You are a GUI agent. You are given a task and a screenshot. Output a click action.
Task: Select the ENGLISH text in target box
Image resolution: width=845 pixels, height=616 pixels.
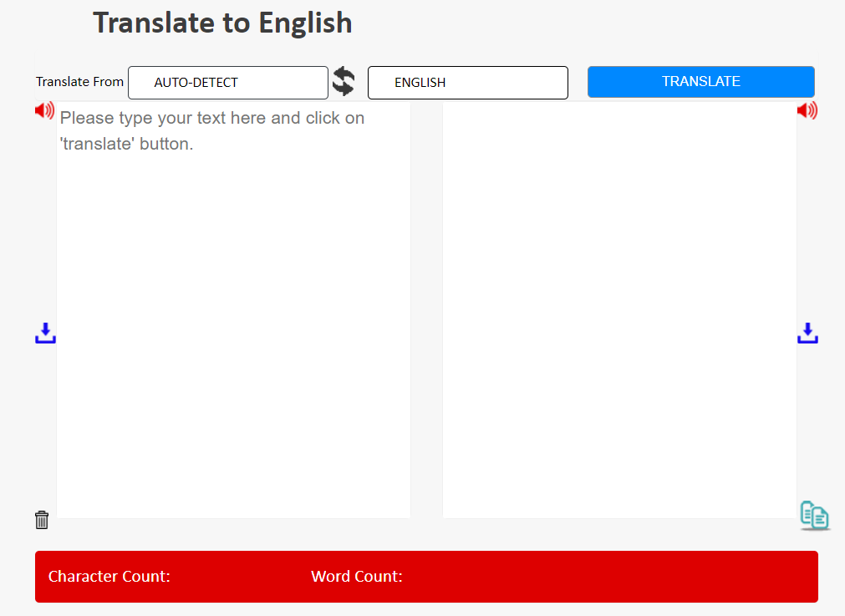click(420, 83)
